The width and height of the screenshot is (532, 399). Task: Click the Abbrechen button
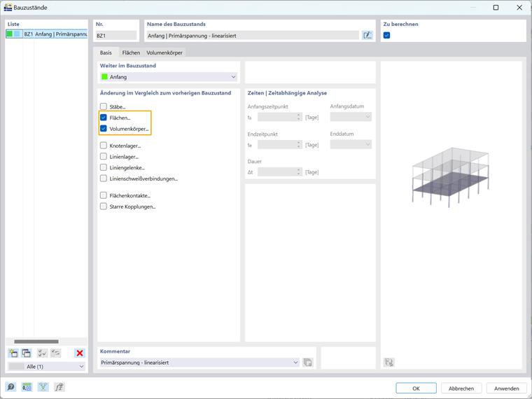[461, 388]
